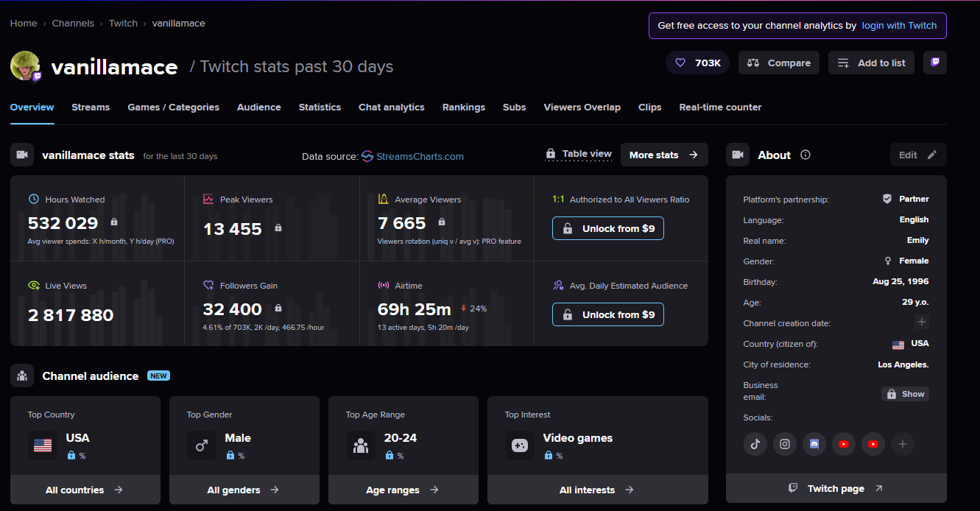
Task: Click the male symbol in Top Gender
Action: [202, 445]
